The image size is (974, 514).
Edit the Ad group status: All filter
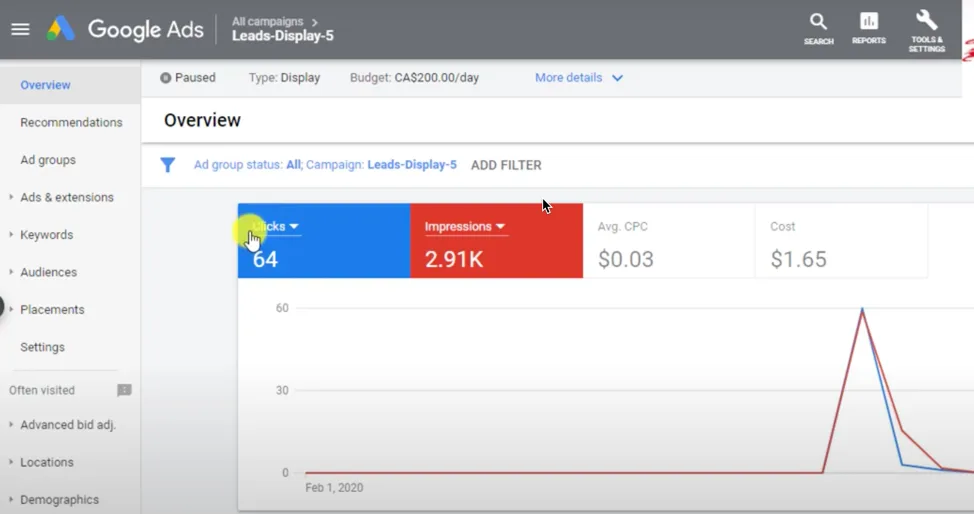[247, 165]
